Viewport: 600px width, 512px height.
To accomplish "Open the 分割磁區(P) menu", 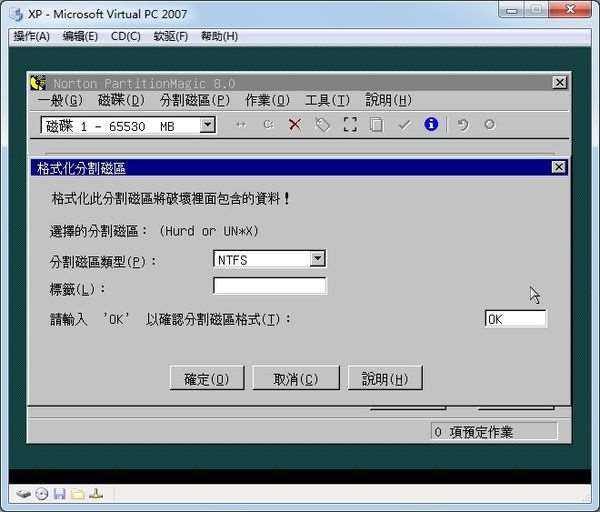I will click(x=195, y=100).
